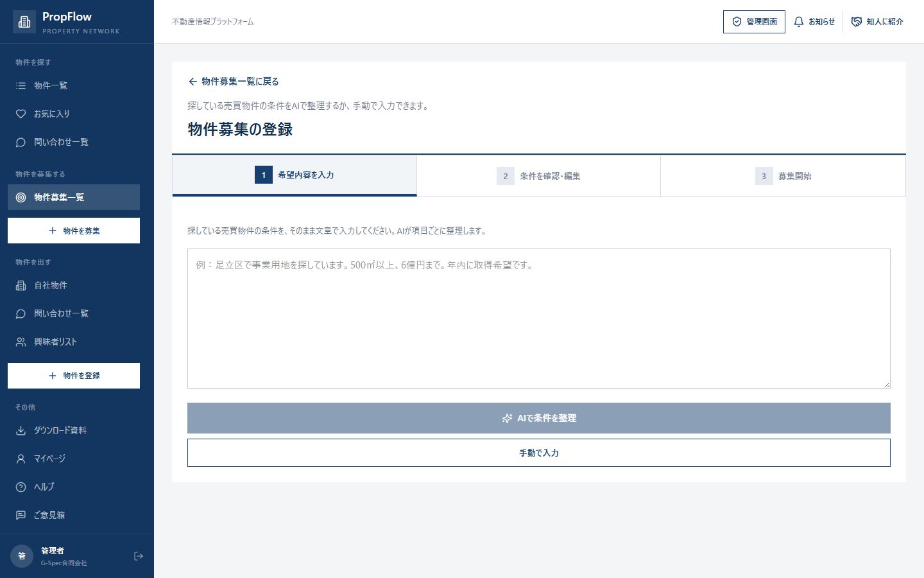The image size is (924, 578).
Task: Click the building icon beside 自社物件
Action: 21,285
